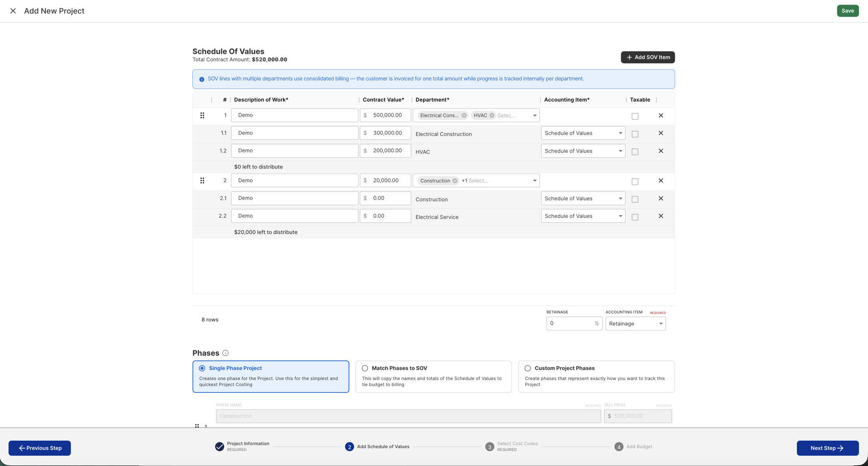Click the step 3 Select Cost Codes circle

coord(489,447)
